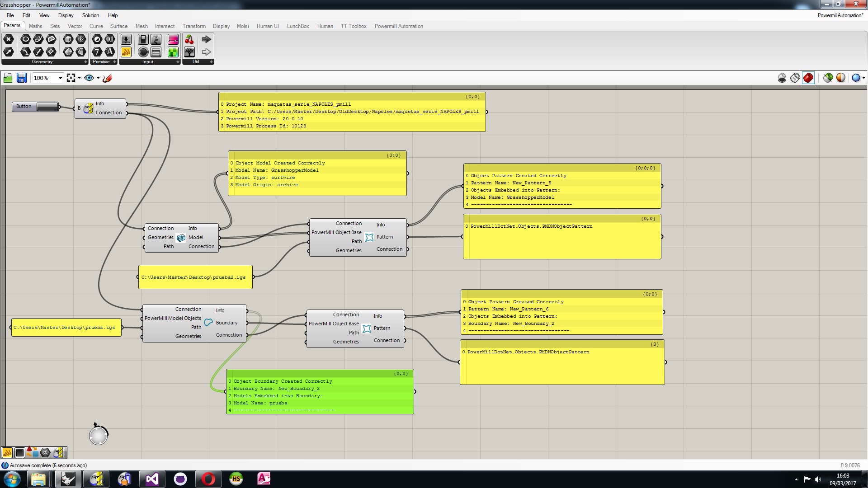The width and height of the screenshot is (868, 488).
Task: Switch to the Powermill Automation tab
Action: tap(399, 26)
